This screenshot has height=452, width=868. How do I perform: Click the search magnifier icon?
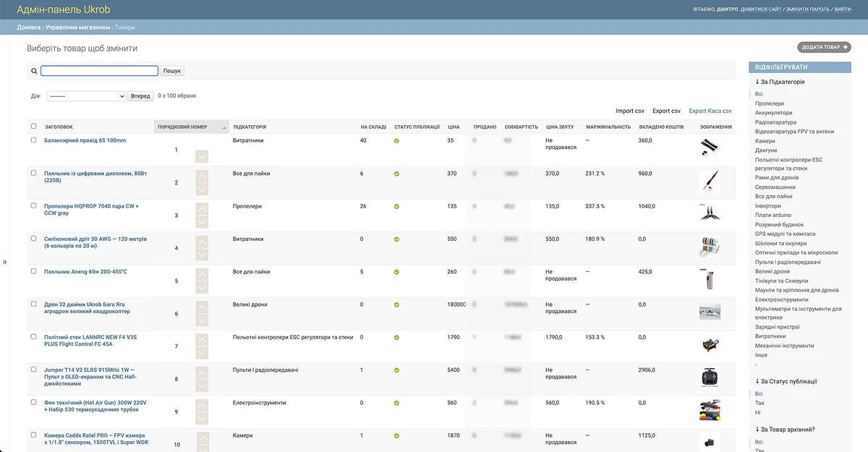click(34, 71)
